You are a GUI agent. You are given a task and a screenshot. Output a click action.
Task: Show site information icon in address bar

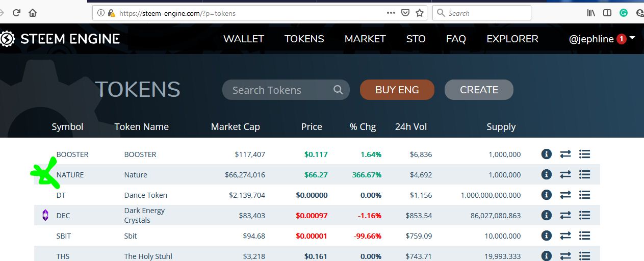100,13
